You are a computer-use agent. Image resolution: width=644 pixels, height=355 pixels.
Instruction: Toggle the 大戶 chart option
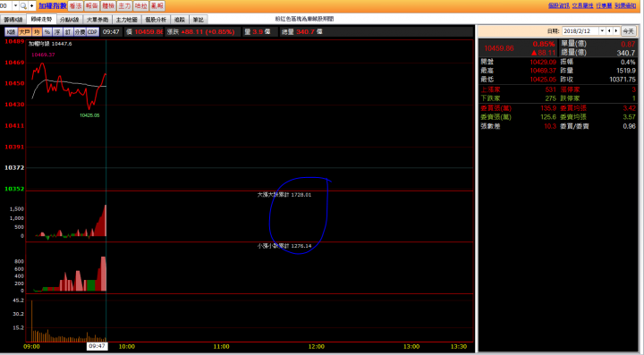pyautogui.click(x=25, y=32)
